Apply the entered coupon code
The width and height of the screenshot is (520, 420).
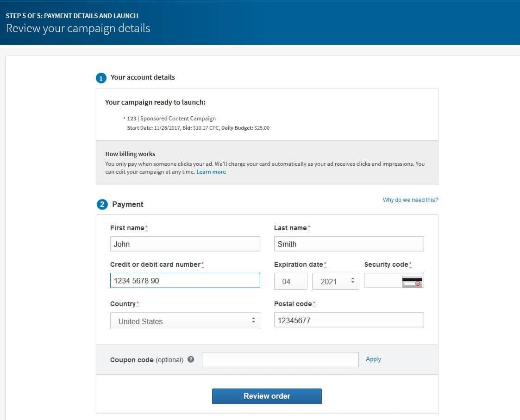[373, 359]
